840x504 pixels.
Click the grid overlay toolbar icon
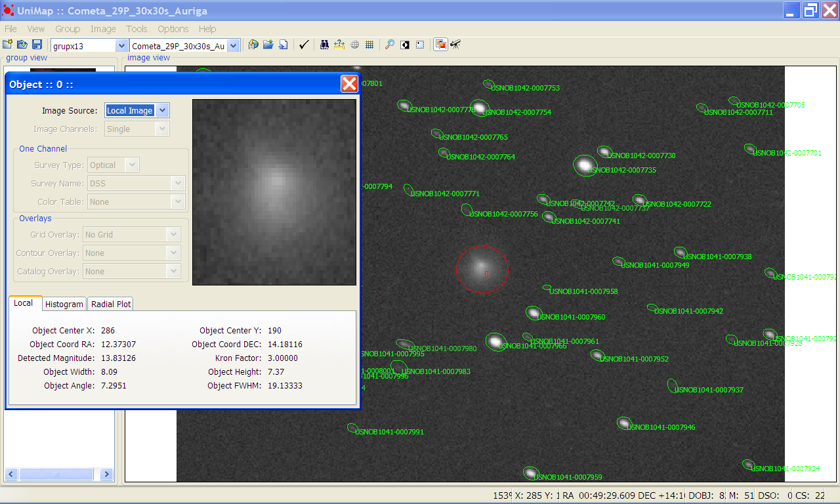[369, 45]
